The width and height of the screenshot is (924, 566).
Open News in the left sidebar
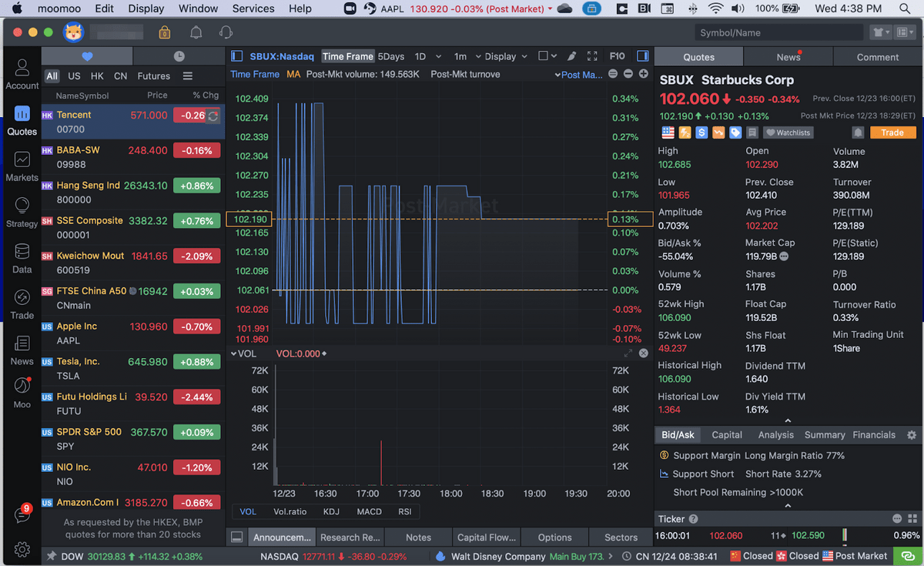pyautogui.click(x=22, y=350)
